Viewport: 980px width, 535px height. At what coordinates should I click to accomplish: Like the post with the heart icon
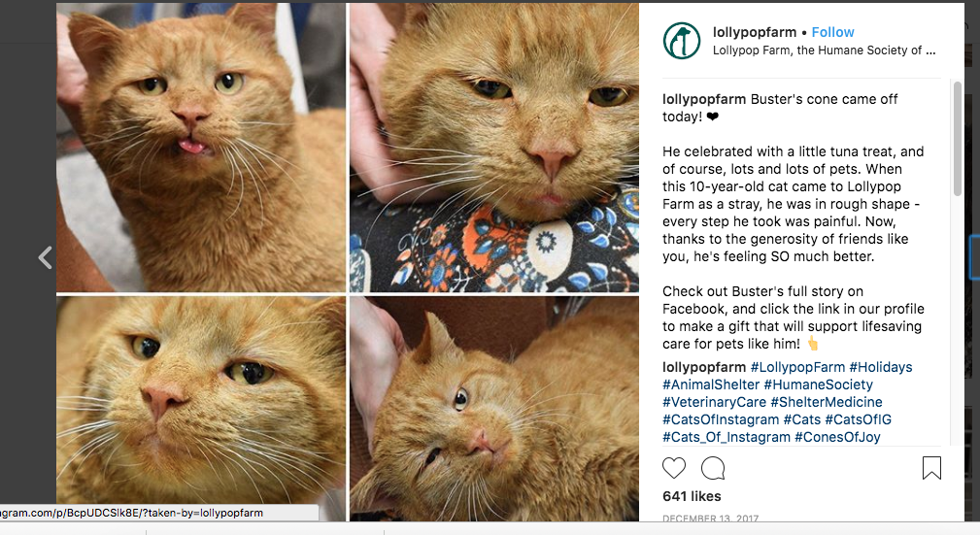point(674,469)
